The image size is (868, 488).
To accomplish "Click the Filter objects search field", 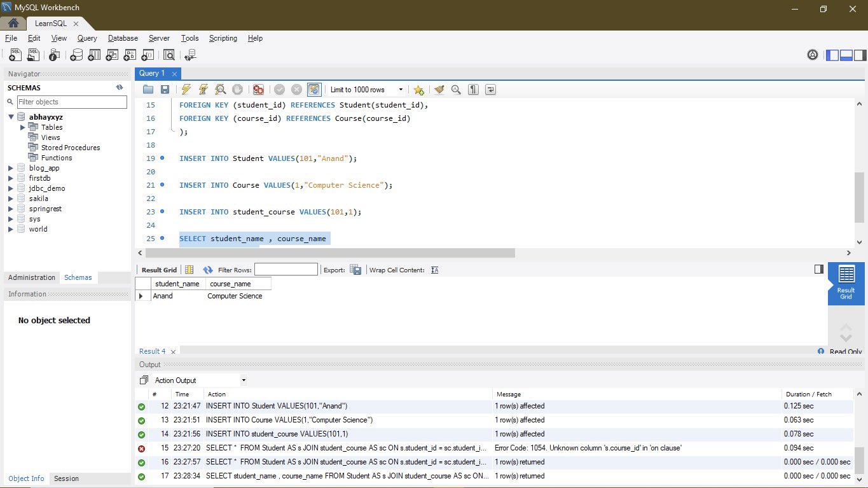I will (72, 102).
